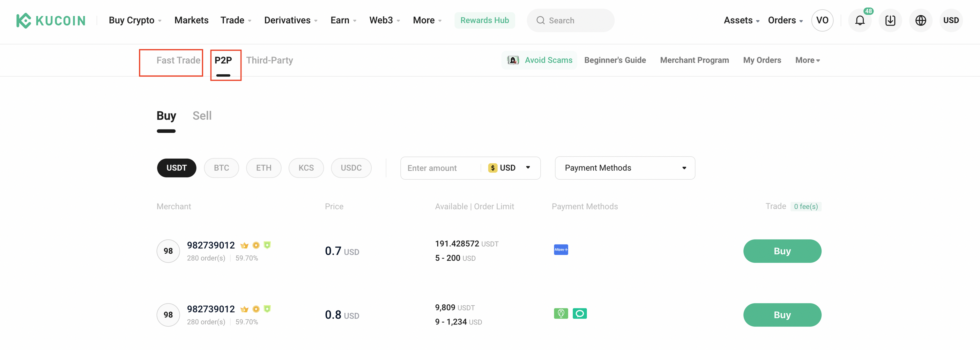Buy USDT at 0.8 USD
Screen dimensions: 980x350
(x=782, y=315)
